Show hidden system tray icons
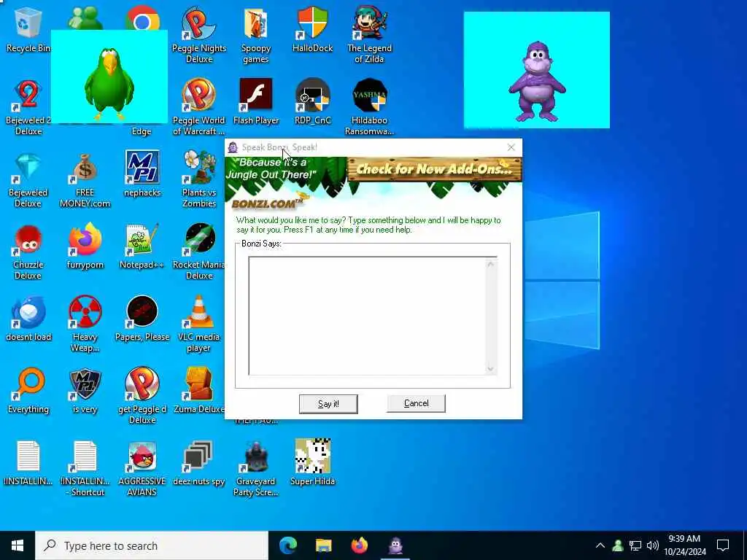This screenshot has height=560, width=747. pyautogui.click(x=600, y=545)
